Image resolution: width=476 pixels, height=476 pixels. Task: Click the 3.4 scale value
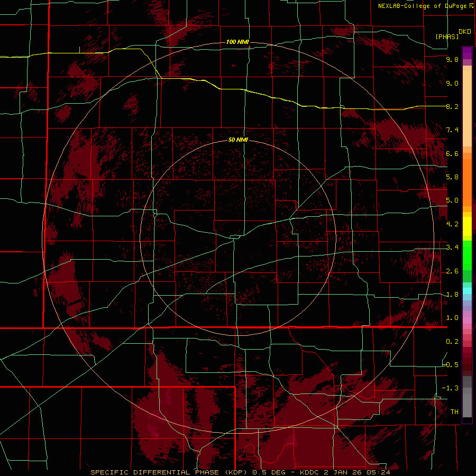(452, 248)
